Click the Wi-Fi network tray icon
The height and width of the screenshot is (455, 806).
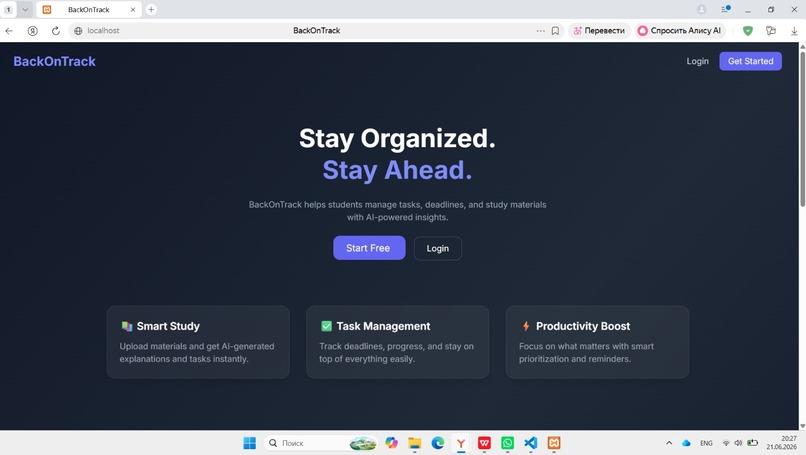click(x=726, y=443)
